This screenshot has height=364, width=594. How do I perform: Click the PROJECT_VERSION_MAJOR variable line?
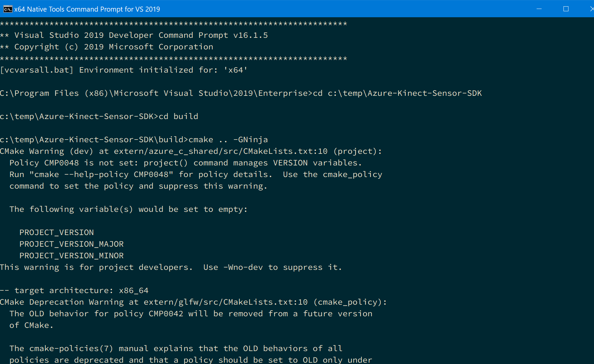(71, 244)
